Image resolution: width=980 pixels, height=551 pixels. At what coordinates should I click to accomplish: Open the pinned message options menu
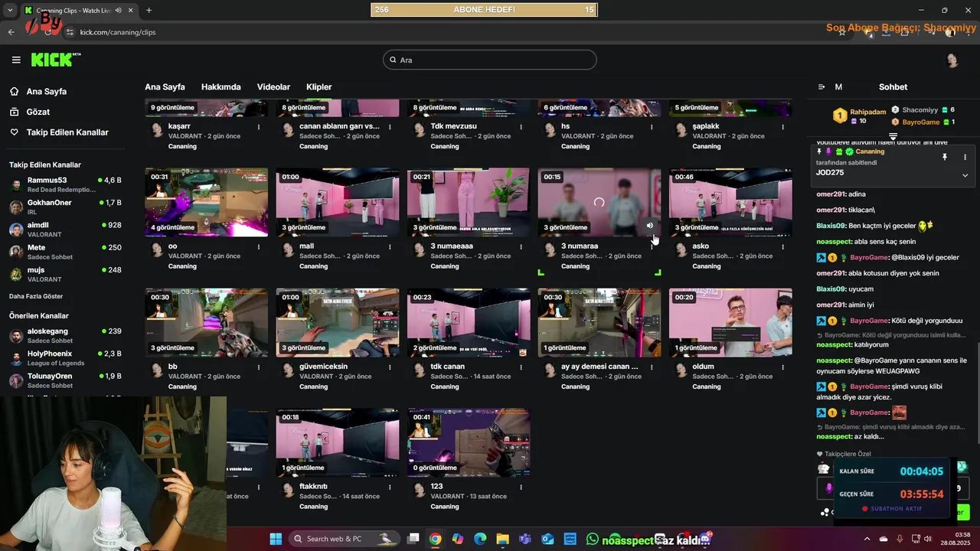965,157
